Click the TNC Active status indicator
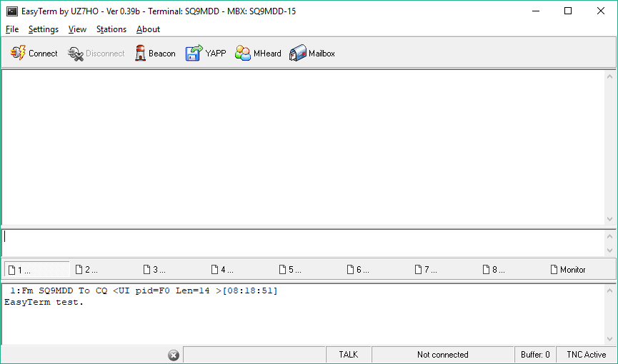The image size is (618, 364). 586,355
